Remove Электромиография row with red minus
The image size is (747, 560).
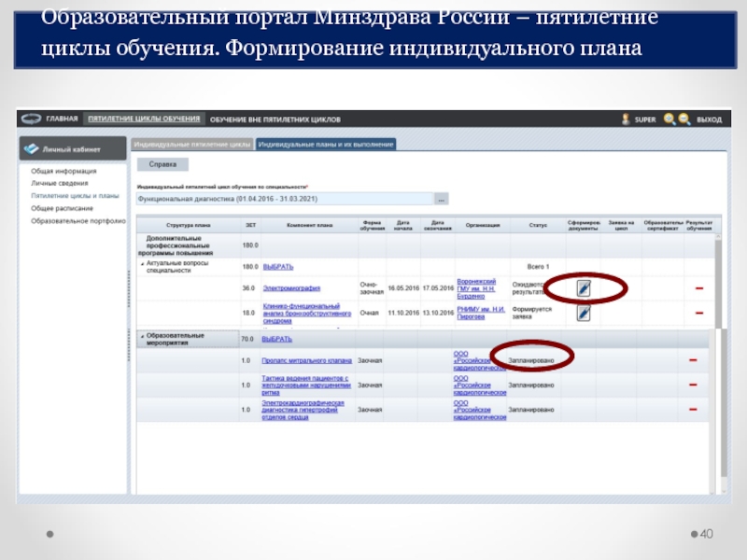(x=698, y=287)
